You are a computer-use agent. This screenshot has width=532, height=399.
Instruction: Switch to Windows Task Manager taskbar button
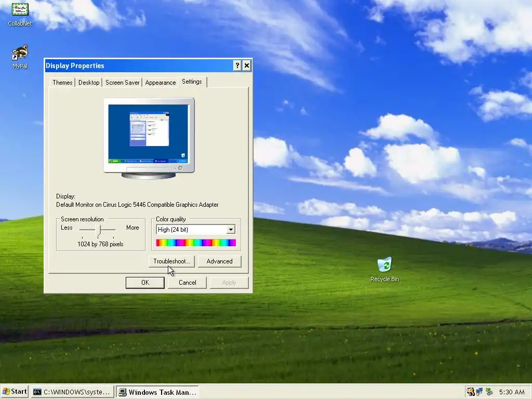158,392
